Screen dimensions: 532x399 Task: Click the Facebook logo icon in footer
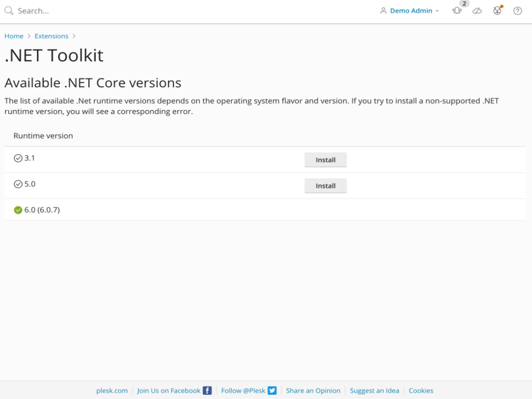click(207, 391)
